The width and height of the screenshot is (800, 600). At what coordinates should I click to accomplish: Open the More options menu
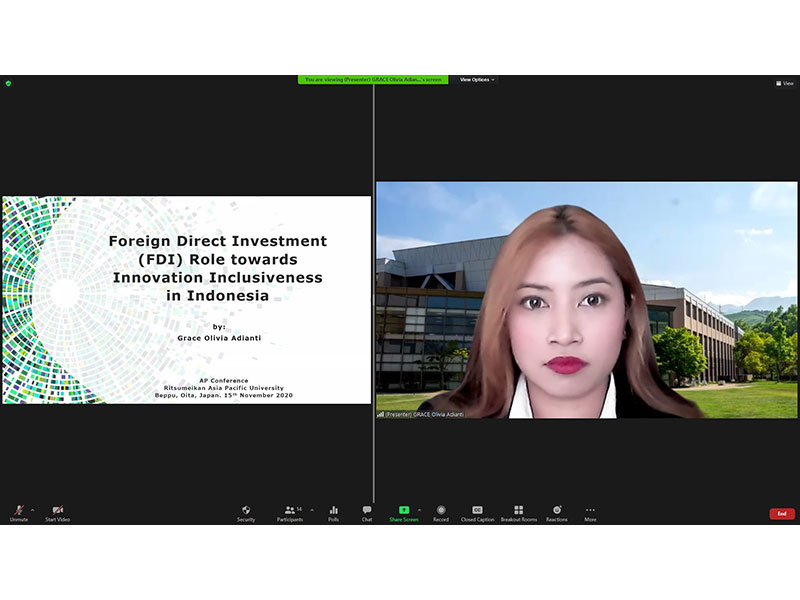590,512
